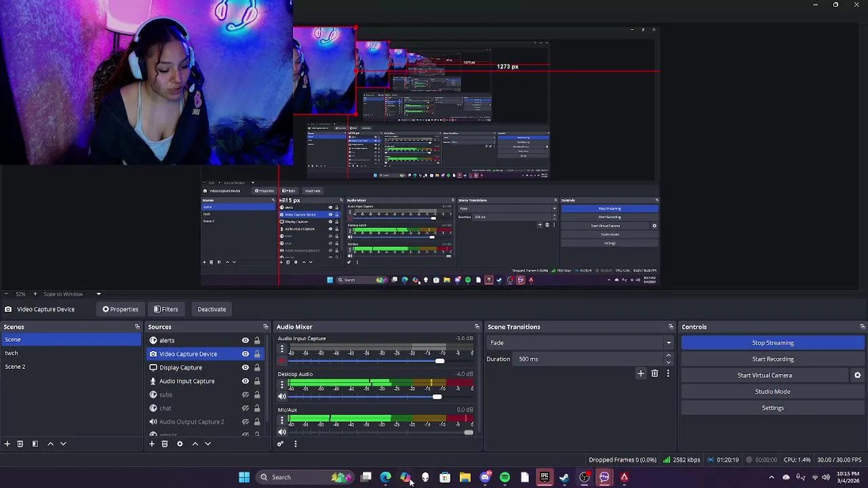Show the subs source
Image resolution: width=868 pixels, height=488 pixels.
pyautogui.click(x=245, y=394)
